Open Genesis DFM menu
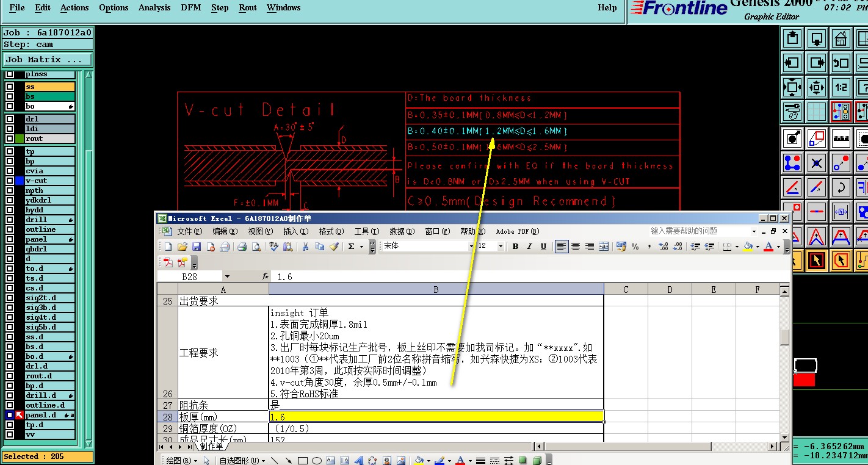This screenshot has width=868, height=465. pos(191,8)
